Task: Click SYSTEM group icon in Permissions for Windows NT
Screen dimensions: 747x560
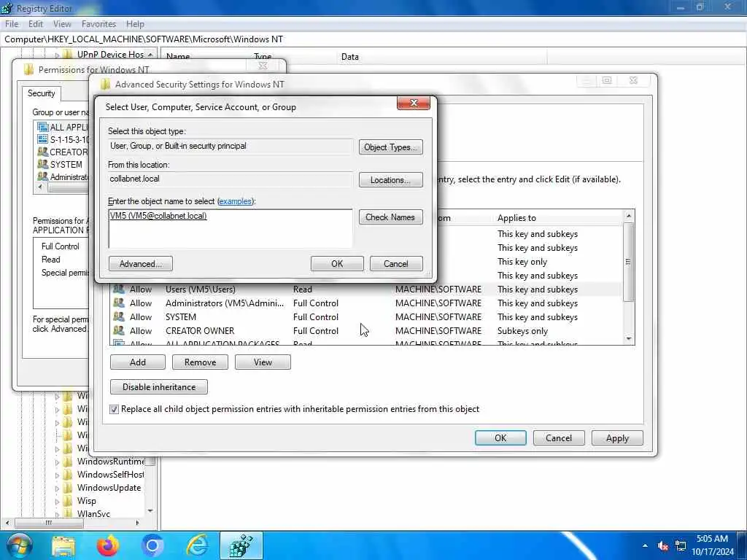Action: point(43,164)
